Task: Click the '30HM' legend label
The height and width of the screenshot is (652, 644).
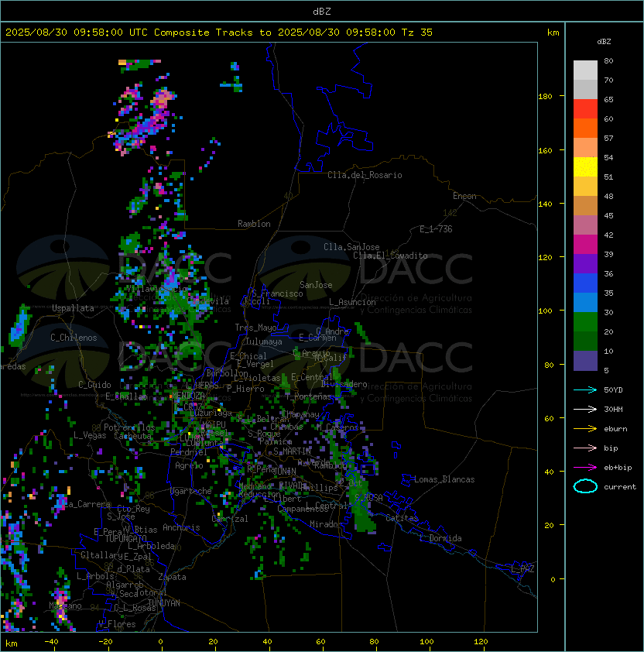Action: coord(613,410)
